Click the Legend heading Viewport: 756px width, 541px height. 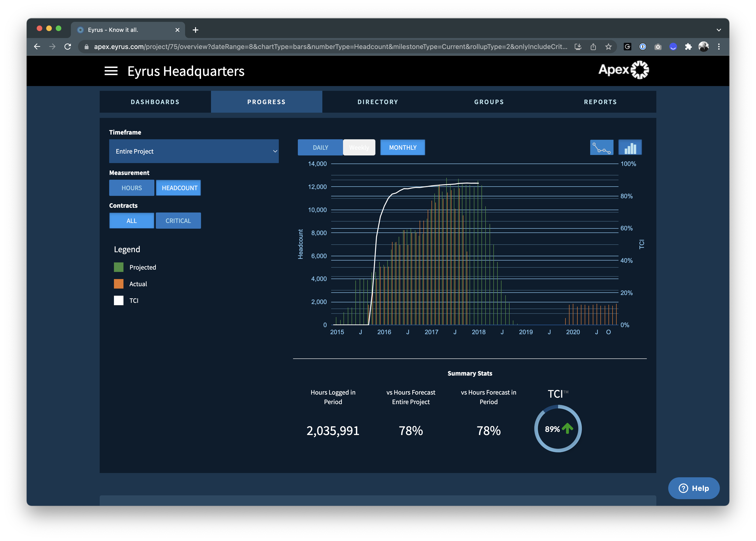click(127, 249)
